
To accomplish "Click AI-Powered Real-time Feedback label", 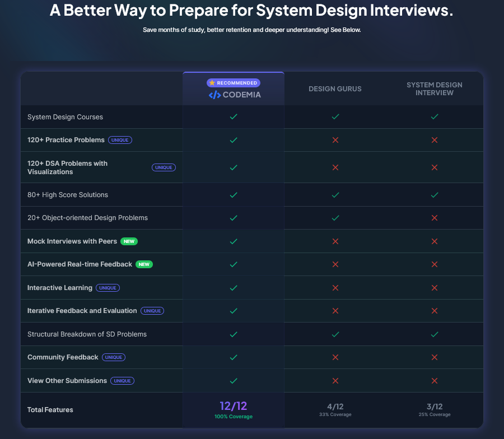I will (x=80, y=264).
